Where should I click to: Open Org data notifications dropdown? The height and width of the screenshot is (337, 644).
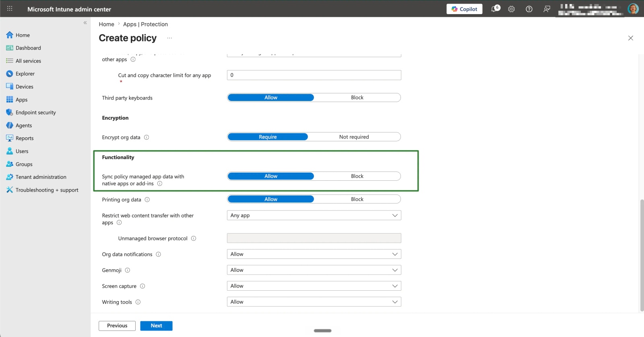pos(314,254)
